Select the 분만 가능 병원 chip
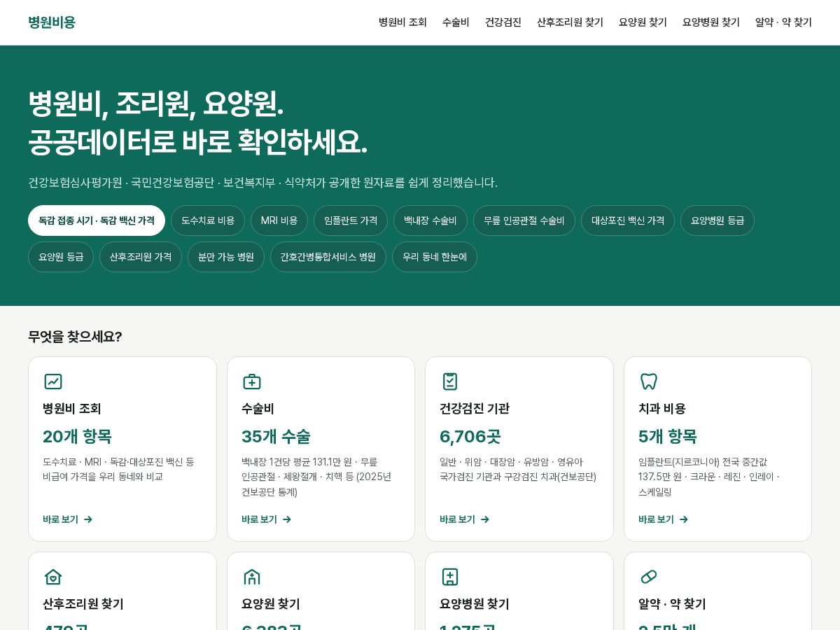Screen dimensions: 840x630 point(226,257)
